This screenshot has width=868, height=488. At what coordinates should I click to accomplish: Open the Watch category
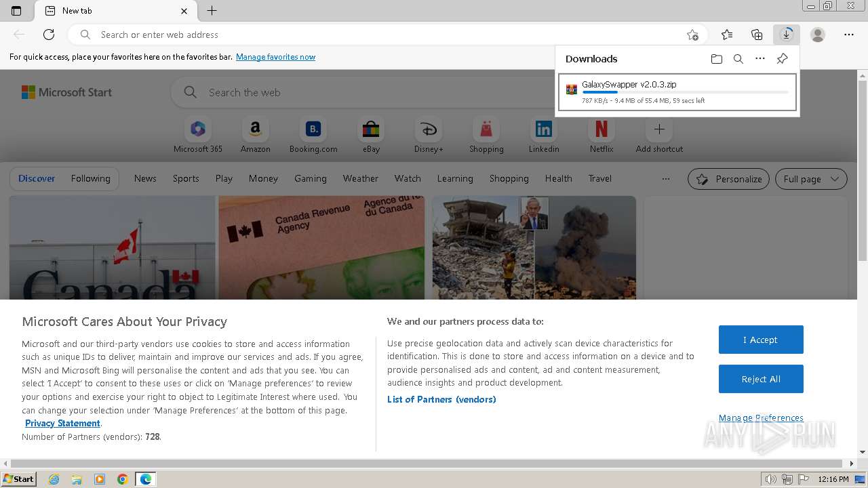408,178
